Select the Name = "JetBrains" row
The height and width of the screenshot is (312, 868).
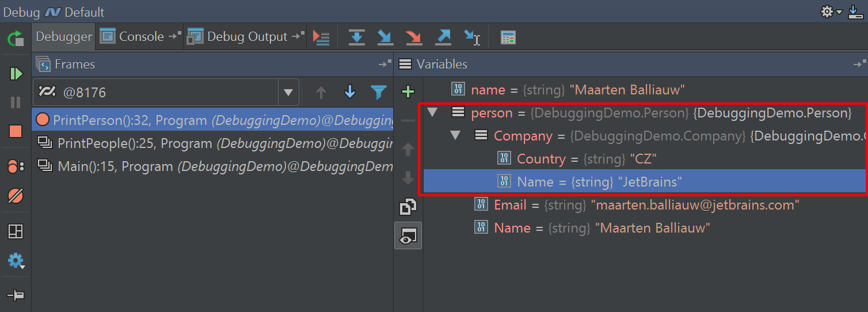(x=645, y=182)
